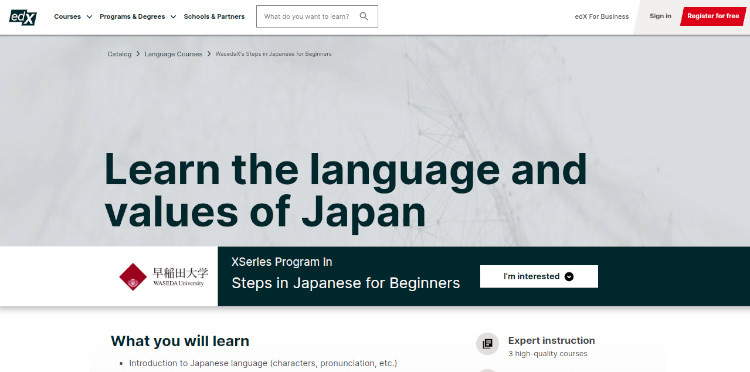The width and height of the screenshot is (750, 372).
Task: Click the Sign in button
Action: [660, 16]
